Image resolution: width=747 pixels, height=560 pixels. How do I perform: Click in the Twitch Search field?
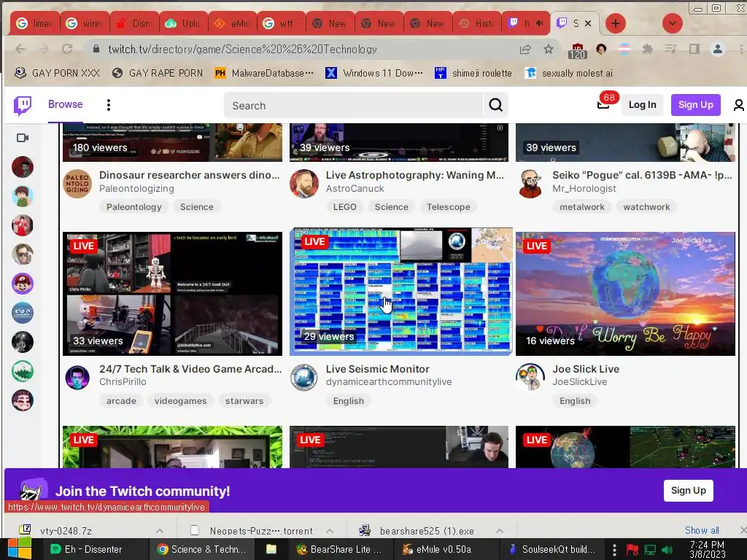tap(354, 105)
